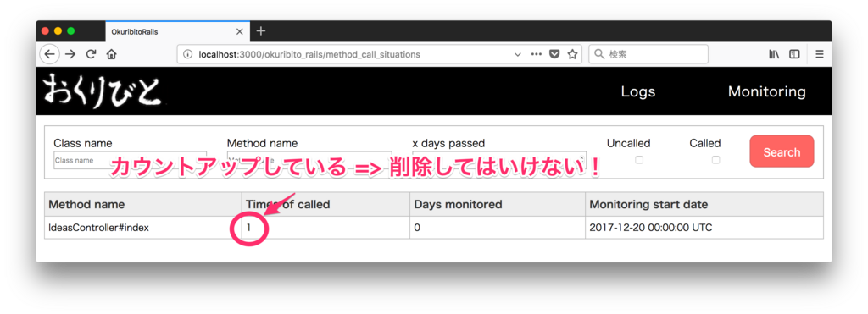Show site information icon in address bar
The height and width of the screenshot is (314, 868).
click(x=187, y=54)
